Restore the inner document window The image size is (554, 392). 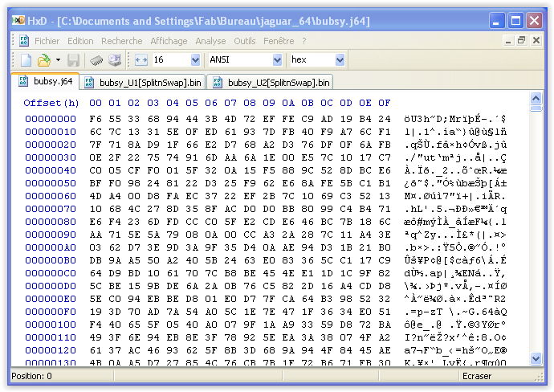[522, 41]
